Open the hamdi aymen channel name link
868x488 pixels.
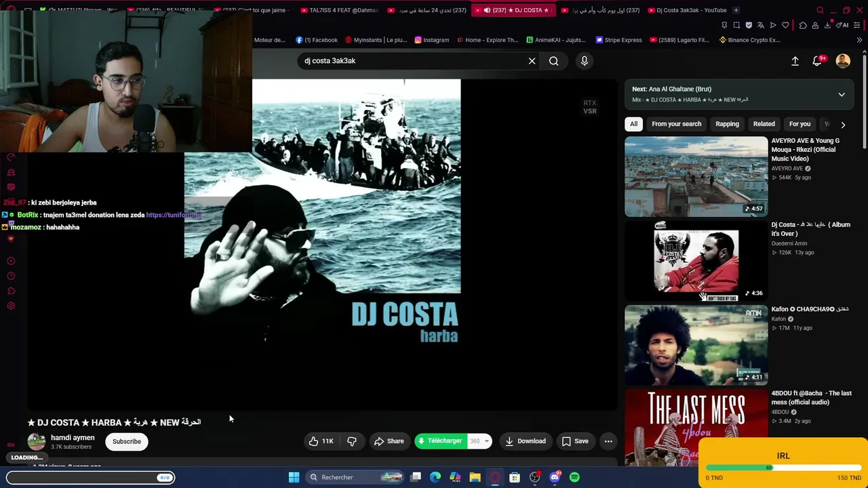tap(73, 438)
